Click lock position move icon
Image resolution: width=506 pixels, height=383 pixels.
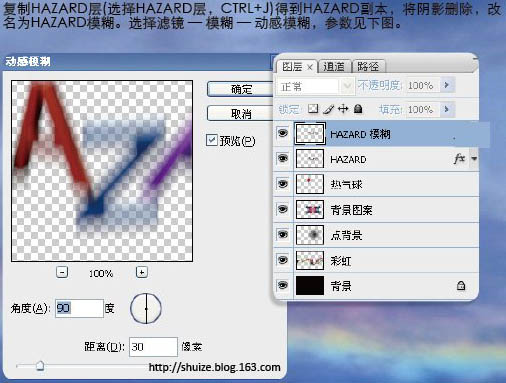[x=343, y=109]
